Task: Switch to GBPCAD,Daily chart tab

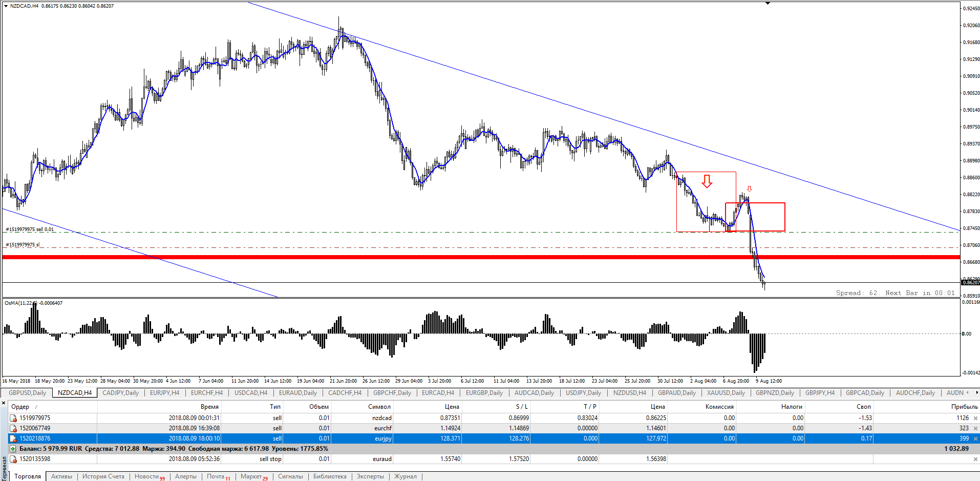Action: 865,393
